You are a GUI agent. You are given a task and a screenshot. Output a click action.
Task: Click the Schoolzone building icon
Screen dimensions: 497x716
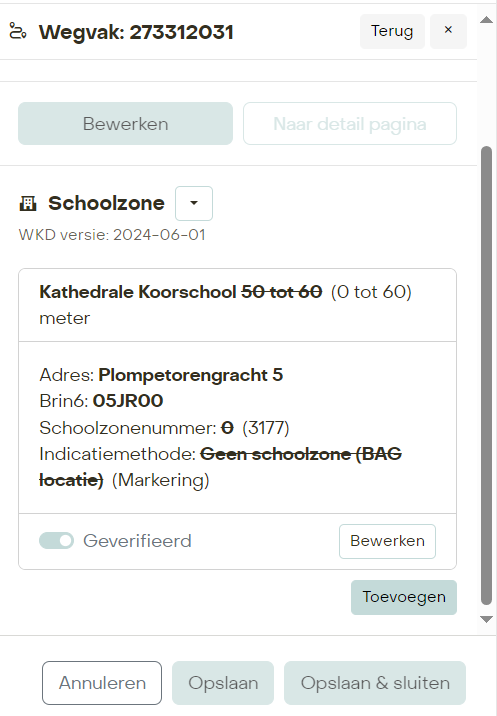[x=28, y=203]
